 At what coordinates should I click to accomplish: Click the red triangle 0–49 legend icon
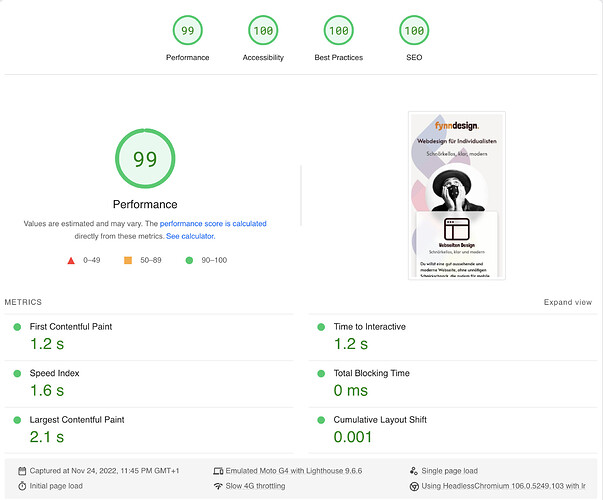[x=71, y=260]
